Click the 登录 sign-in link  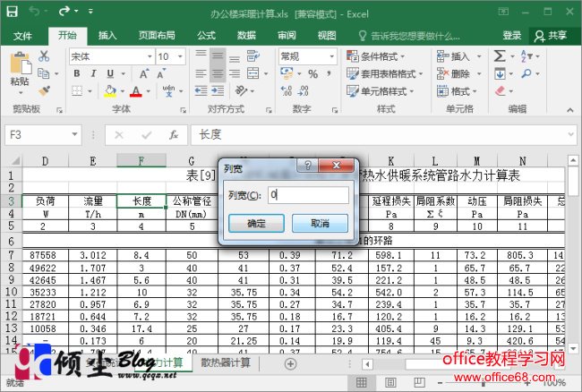click(512, 36)
